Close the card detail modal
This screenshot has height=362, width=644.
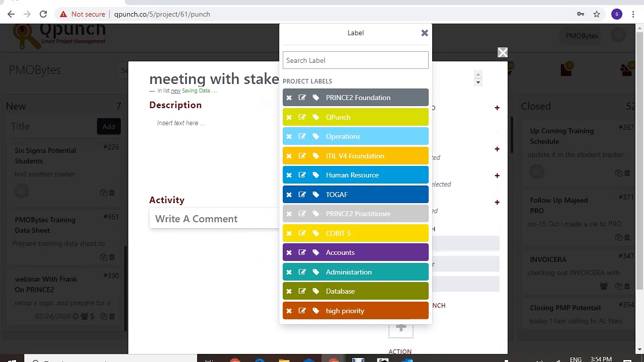coord(503,52)
